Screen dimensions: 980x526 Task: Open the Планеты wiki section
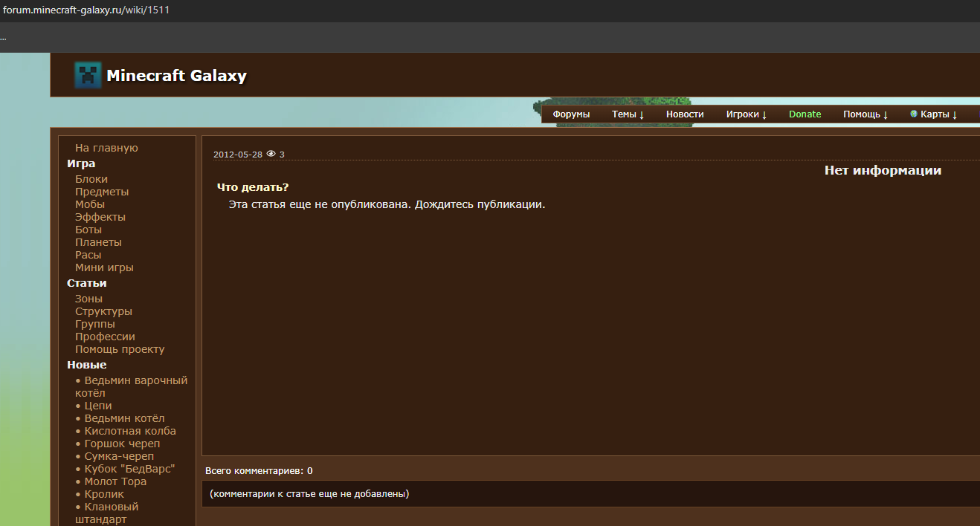click(98, 242)
